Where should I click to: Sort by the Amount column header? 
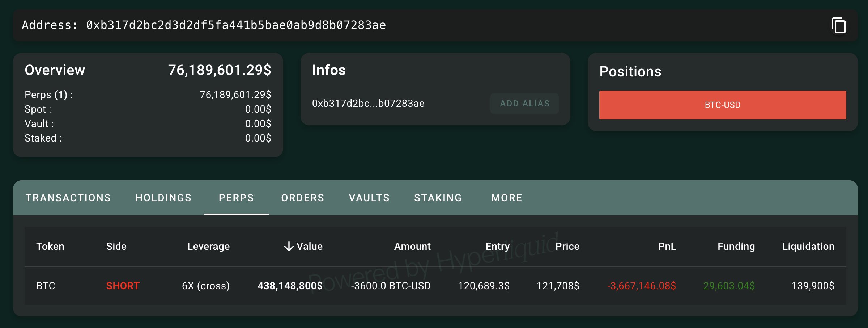[412, 247]
